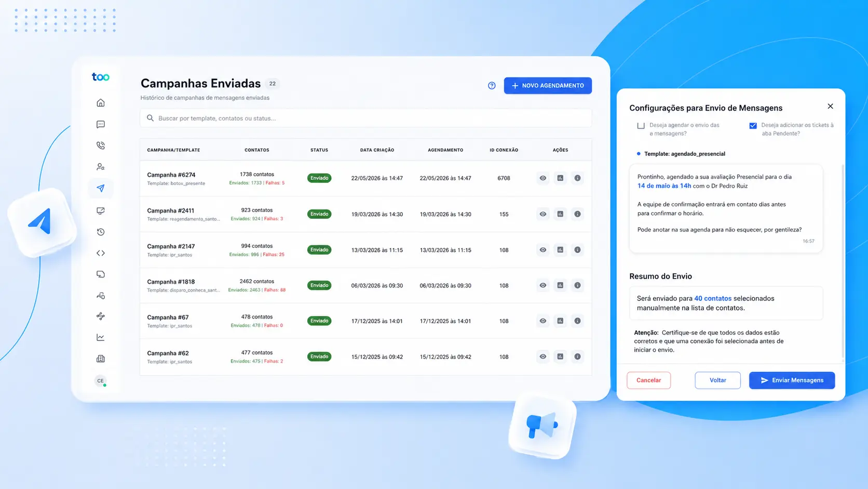Click the Enviar Mensagens button

tap(792, 380)
